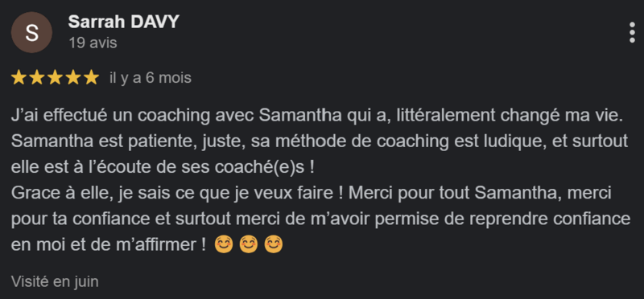The height and width of the screenshot is (299, 644).
Task: Click the second smiling emoji
Action: click(249, 245)
